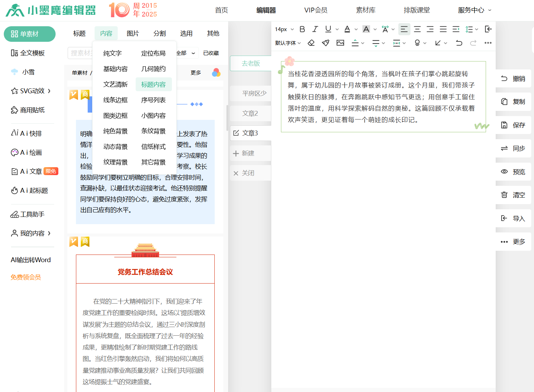Go to 首页 in the top navigation
The height and width of the screenshot is (392, 534).
click(222, 10)
